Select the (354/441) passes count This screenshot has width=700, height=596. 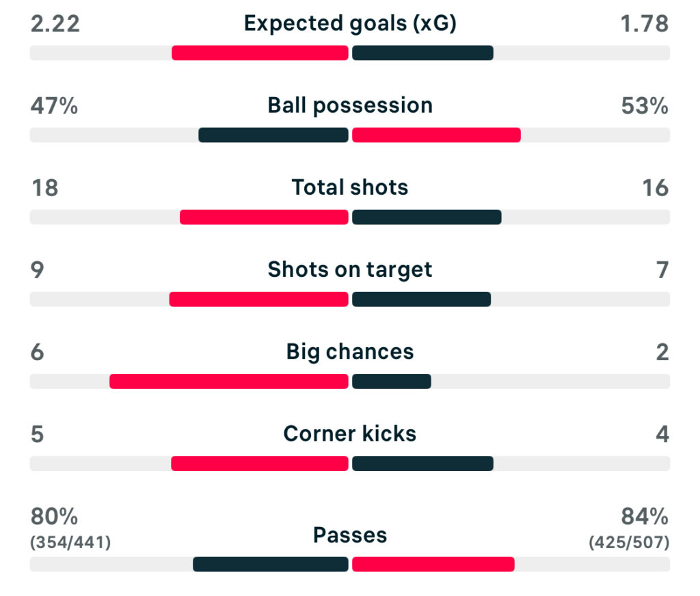[x=70, y=543]
